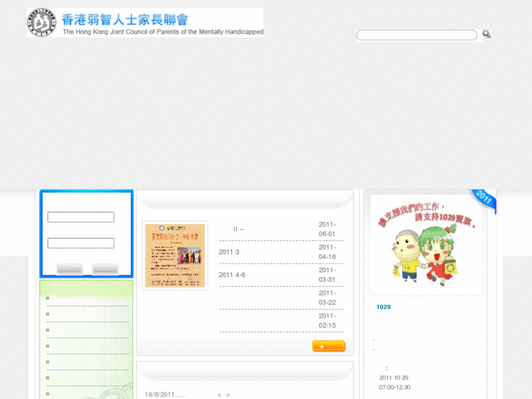The height and width of the screenshot is (399, 532).
Task: Click the previous arrow beside 19/6/2011
Action: (x=220, y=395)
